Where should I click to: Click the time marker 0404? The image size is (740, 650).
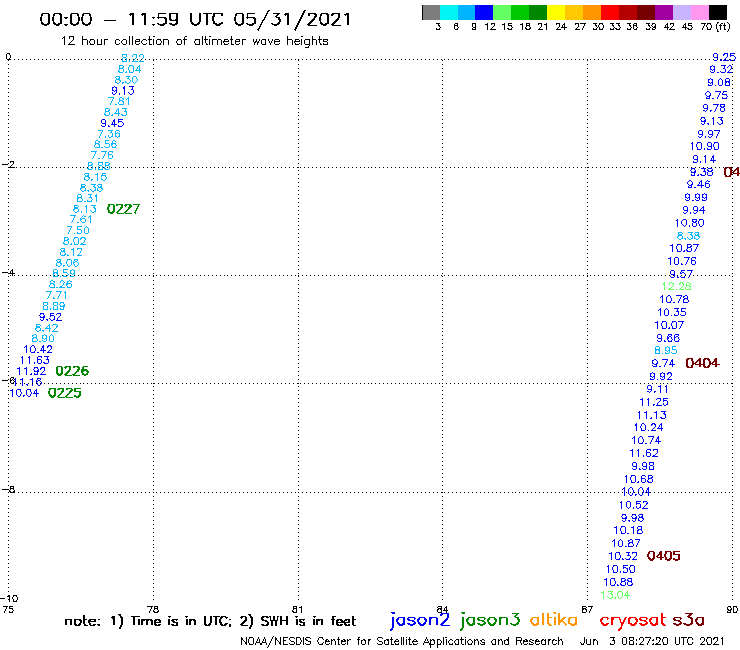[x=702, y=363]
